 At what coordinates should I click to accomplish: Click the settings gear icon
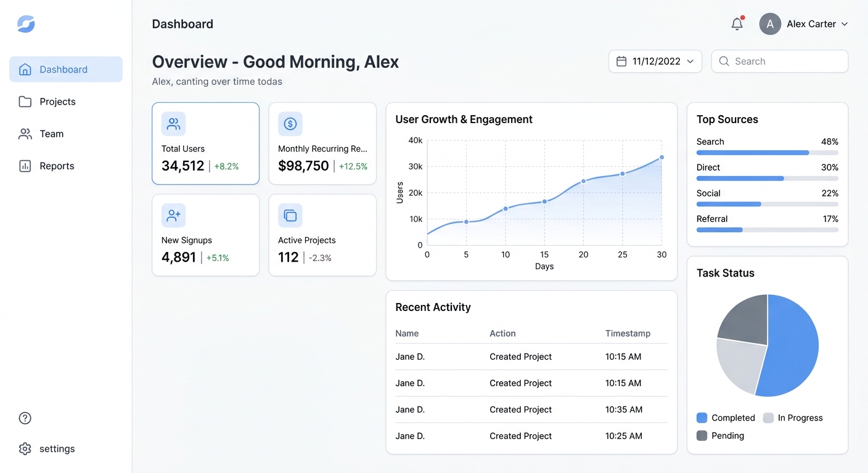point(25,449)
